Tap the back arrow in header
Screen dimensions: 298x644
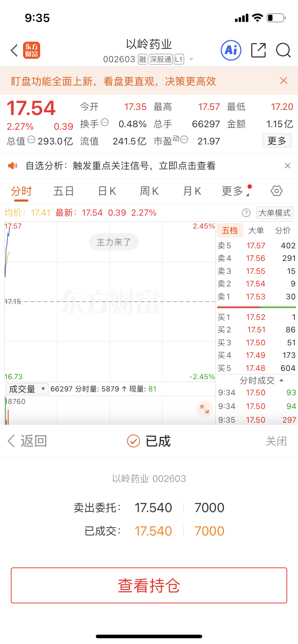pos(14,51)
